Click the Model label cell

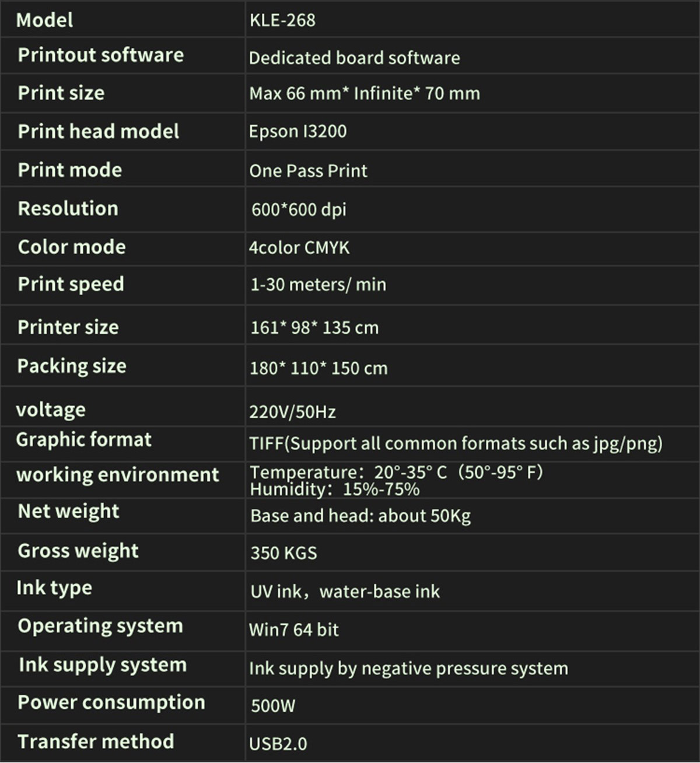45,20
